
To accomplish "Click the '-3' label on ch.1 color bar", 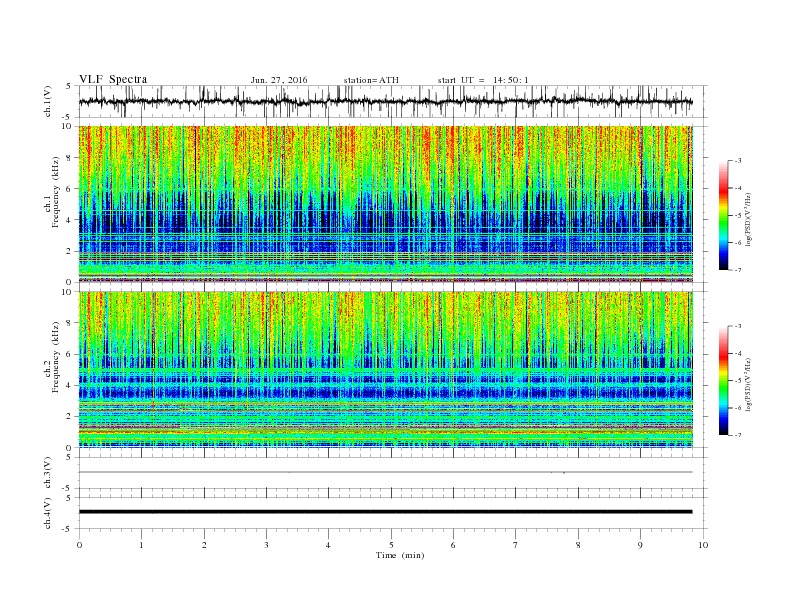I will 737,161.
